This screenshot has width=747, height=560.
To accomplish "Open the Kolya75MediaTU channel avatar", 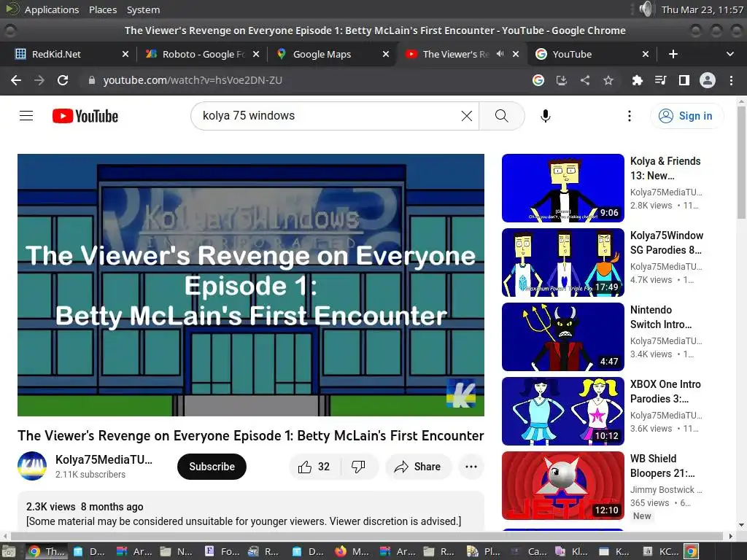I will 32,466.
